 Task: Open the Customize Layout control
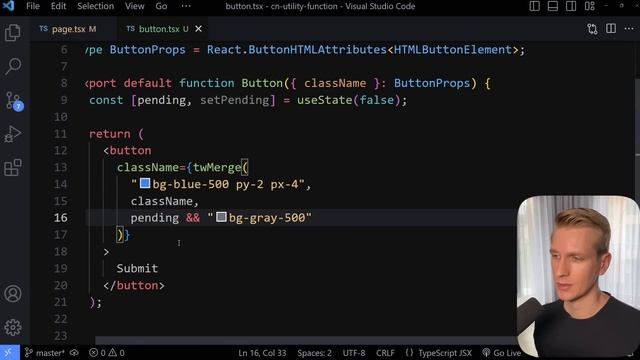coord(589,6)
